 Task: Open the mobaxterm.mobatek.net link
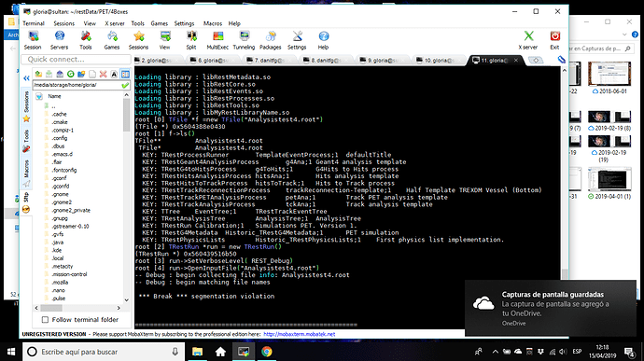point(299,334)
